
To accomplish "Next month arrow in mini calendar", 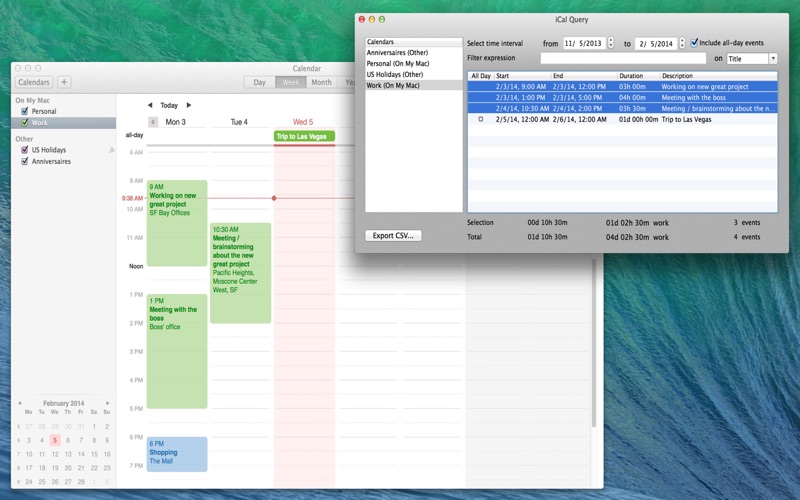I will (108, 403).
